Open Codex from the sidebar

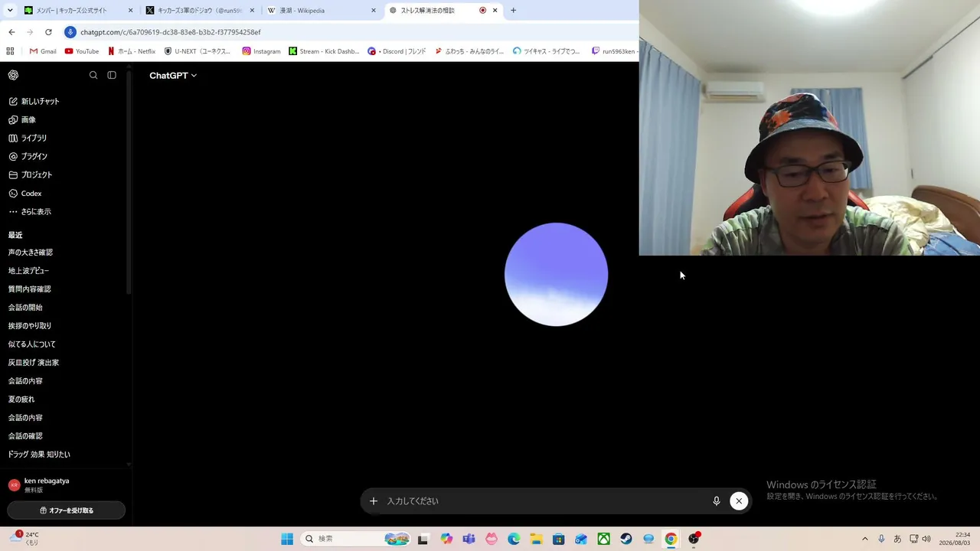click(x=25, y=193)
